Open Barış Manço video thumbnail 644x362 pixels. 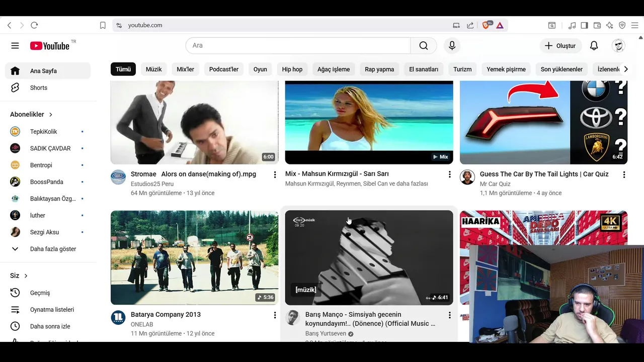pos(369,257)
